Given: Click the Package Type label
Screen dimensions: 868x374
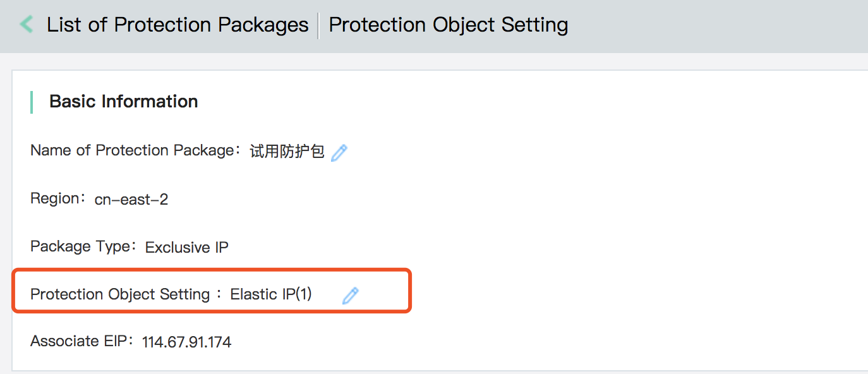Looking at the screenshot, I should click(x=83, y=246).
